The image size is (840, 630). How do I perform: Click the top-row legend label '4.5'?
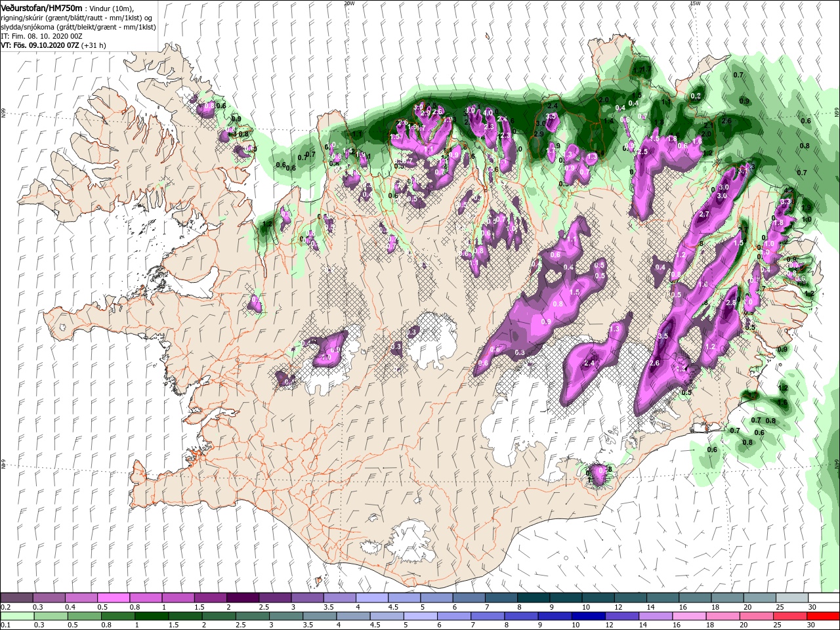[x=393, y=608]
